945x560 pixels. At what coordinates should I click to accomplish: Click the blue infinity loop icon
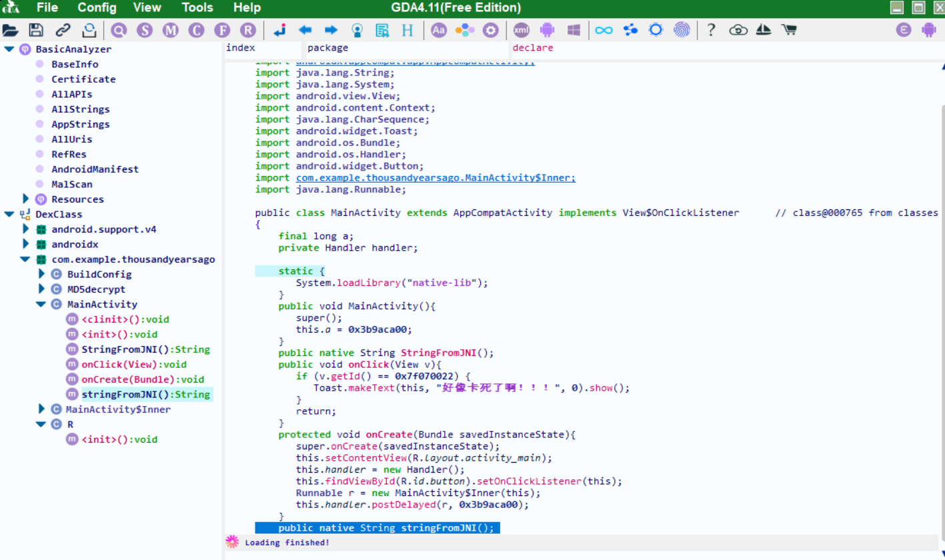coord(604,30)
